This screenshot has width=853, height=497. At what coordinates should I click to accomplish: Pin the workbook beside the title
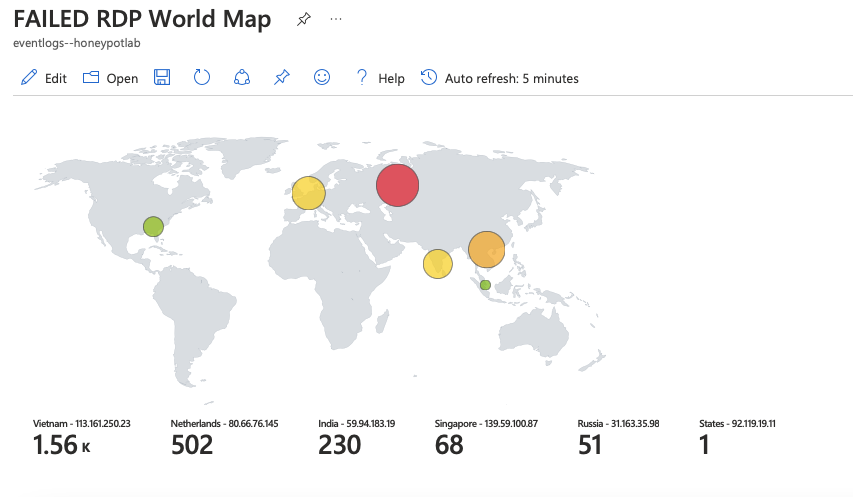304,20
